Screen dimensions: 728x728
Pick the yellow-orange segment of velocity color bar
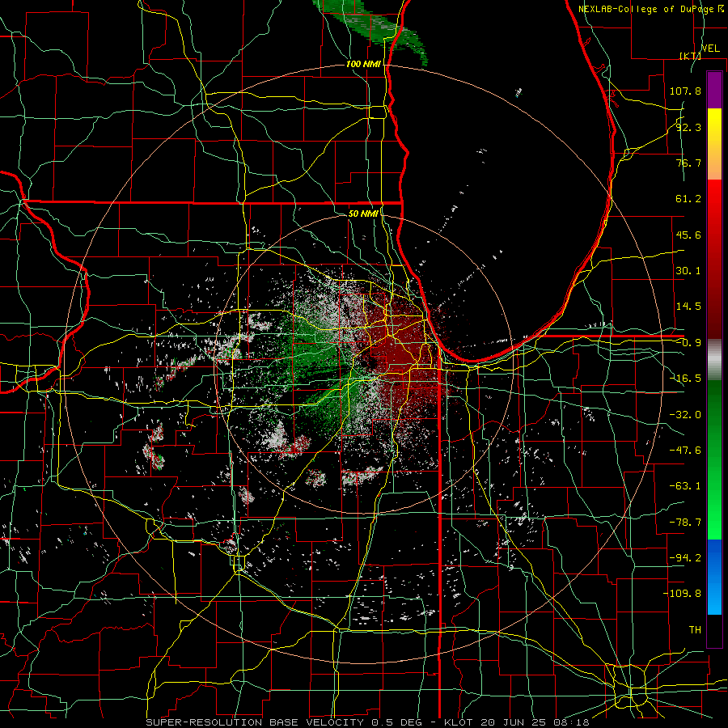click(x=714, y=144)
